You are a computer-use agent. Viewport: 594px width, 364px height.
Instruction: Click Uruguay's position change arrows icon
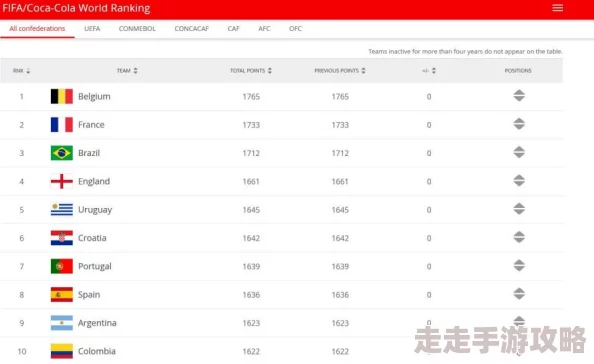click(519, 209)
